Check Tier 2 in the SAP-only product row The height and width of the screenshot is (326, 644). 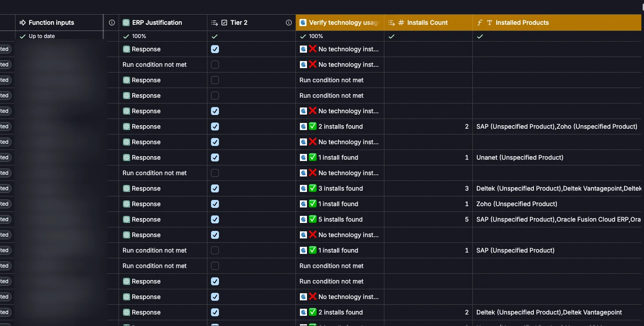(x=215, y=250)
